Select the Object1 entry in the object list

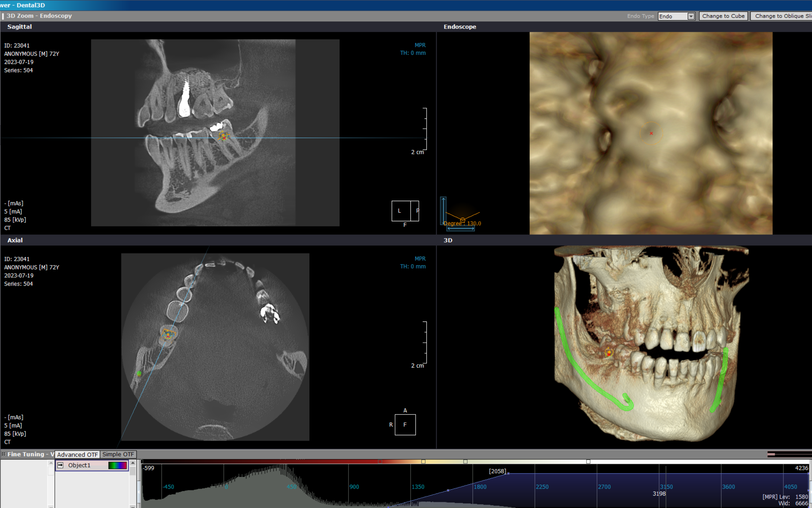[92, 465]
